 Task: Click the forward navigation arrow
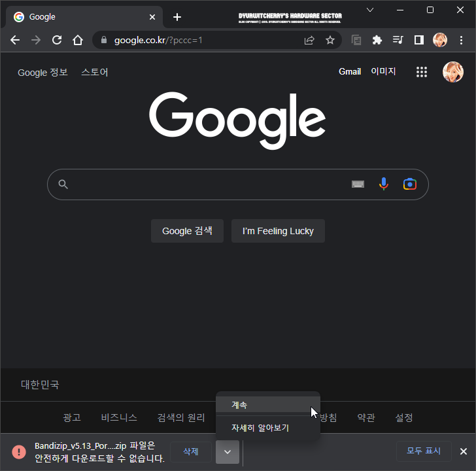pos(36,40)
